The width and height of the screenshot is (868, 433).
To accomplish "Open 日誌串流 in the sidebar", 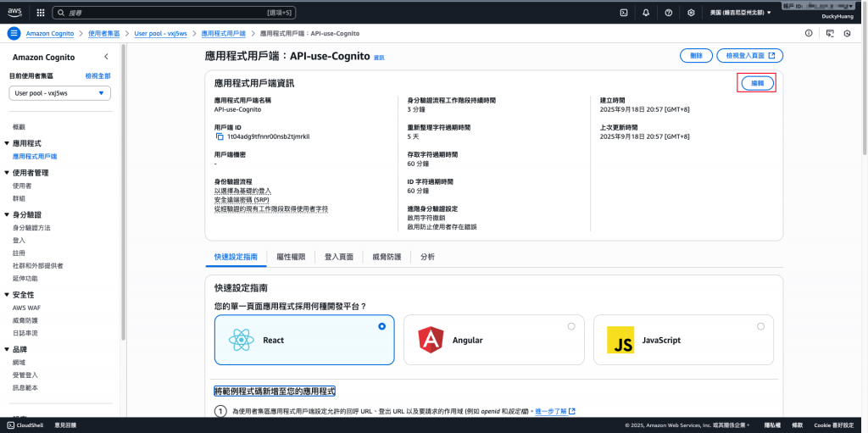I will coord(25,333).
